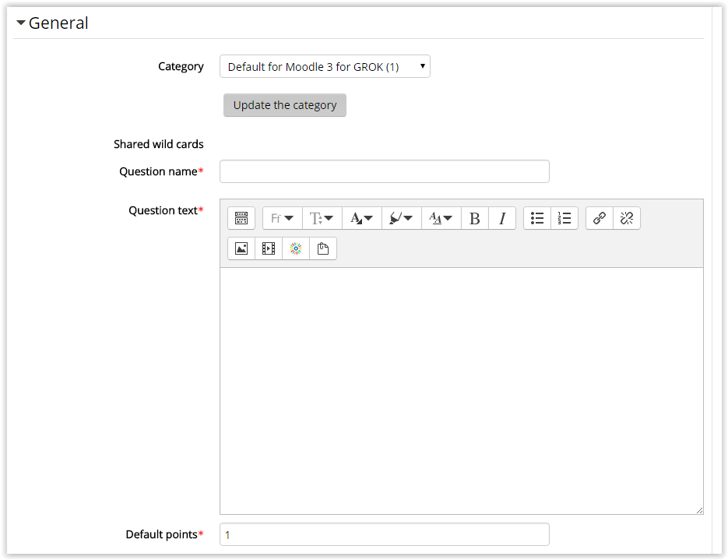Open the font family dropdown
Viewport: 728px width, 560px height.
tap(281, 218)
